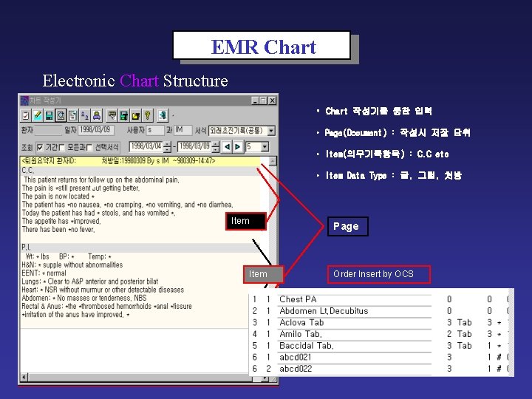Toggle the 기간 checkbox

point(40,147)
